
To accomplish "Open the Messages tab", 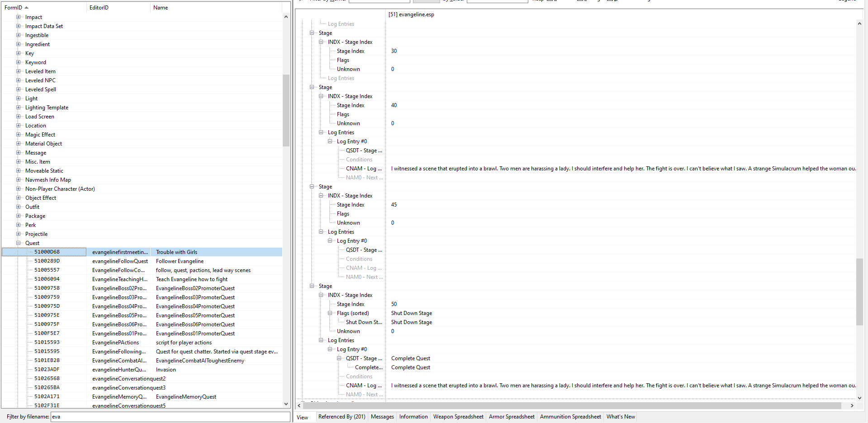I will (382, 417).
